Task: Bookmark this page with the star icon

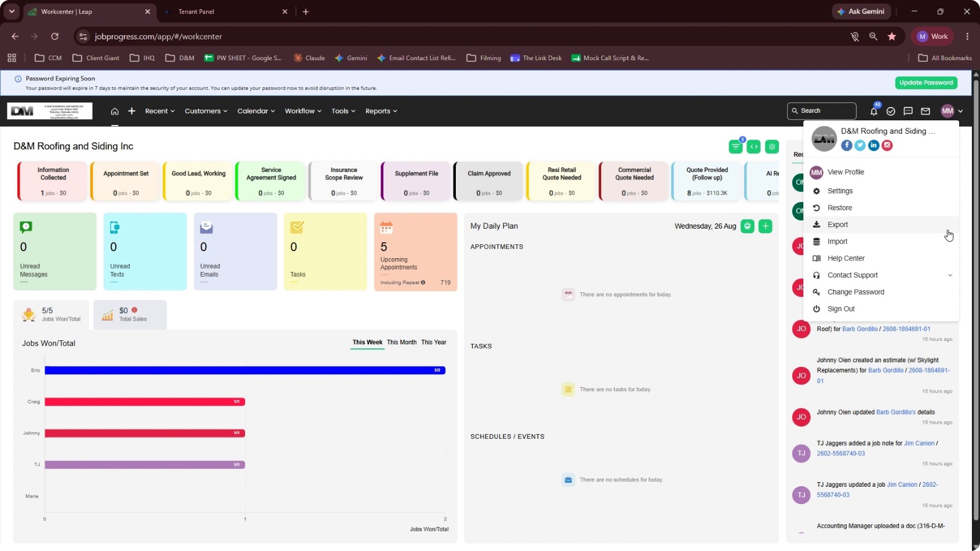Action: pos(892,36)
